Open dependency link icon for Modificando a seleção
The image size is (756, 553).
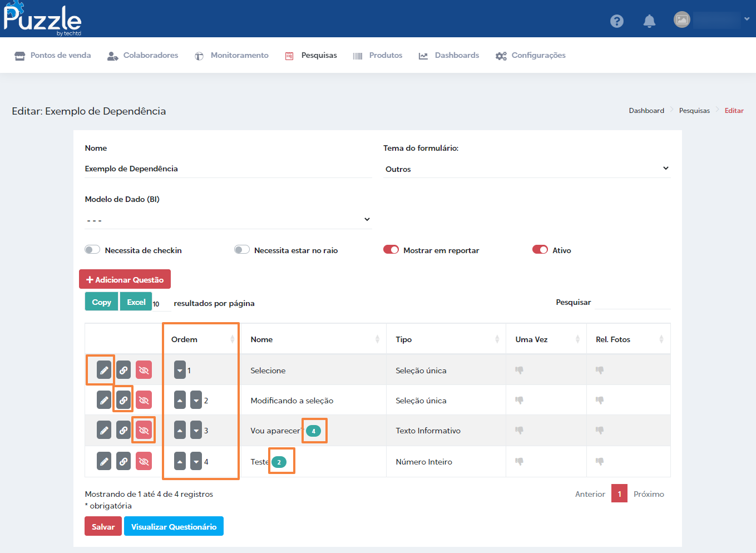123,400
